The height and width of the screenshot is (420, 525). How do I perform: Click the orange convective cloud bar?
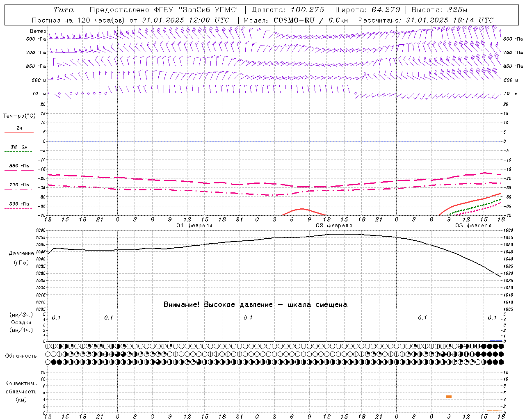(x=449, y=397)
